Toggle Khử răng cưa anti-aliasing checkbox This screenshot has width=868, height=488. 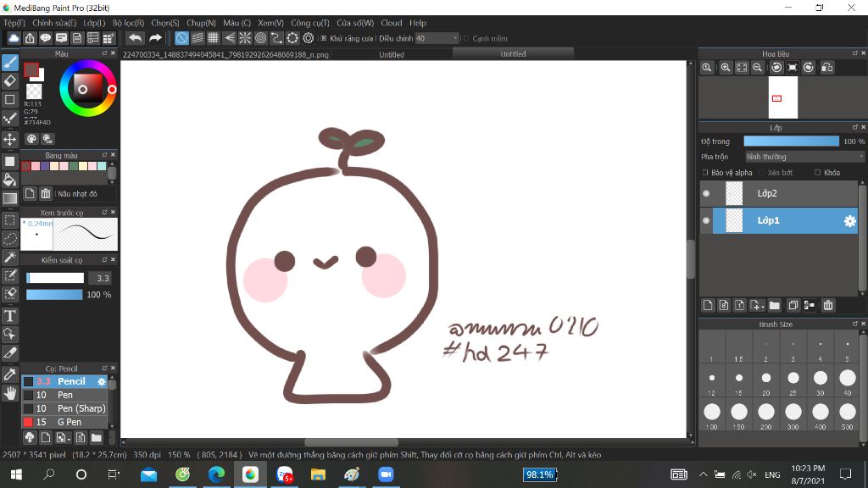tap(324, 38)
